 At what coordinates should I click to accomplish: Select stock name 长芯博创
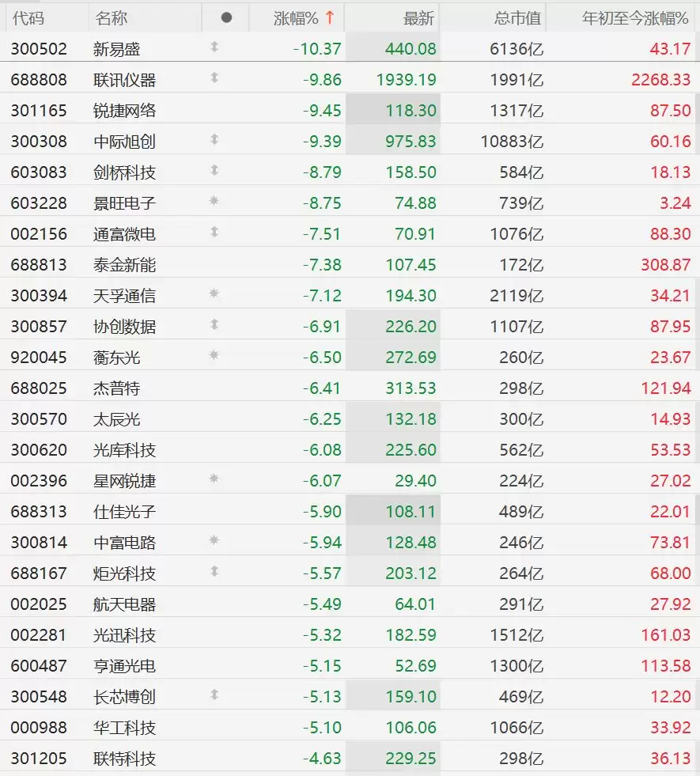tap(124, 697)
